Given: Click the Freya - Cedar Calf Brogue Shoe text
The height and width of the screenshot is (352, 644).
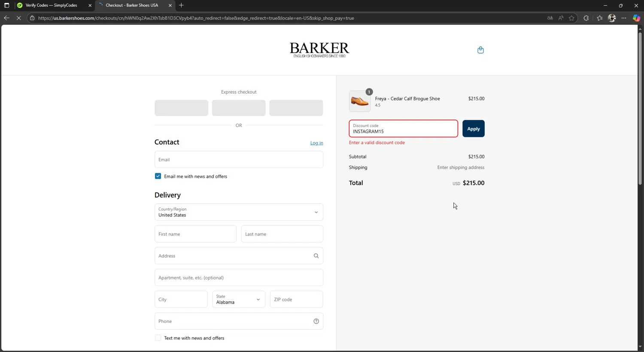Looking at the screenshot, I should pyautogui.click(x=407, y=99).
